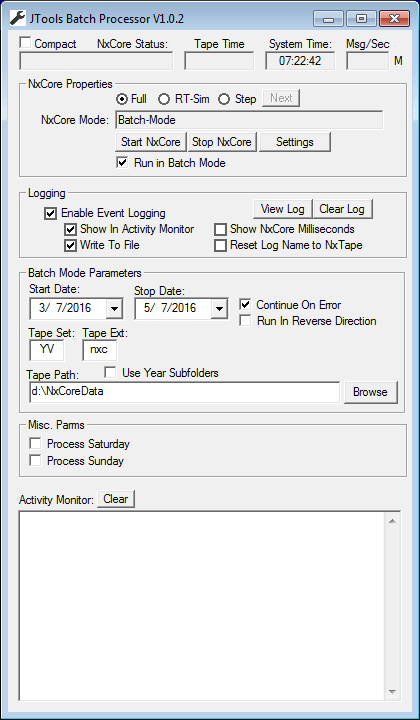The image size is (420, 720).
Task: Click the Clear Log button
Action: pyautogui.click(x=342, y=209)
